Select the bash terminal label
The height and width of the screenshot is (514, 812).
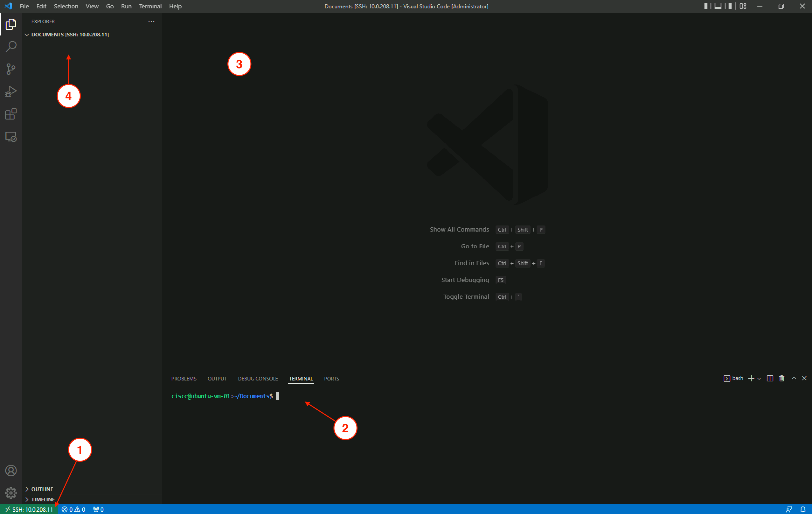pos(733,378)
